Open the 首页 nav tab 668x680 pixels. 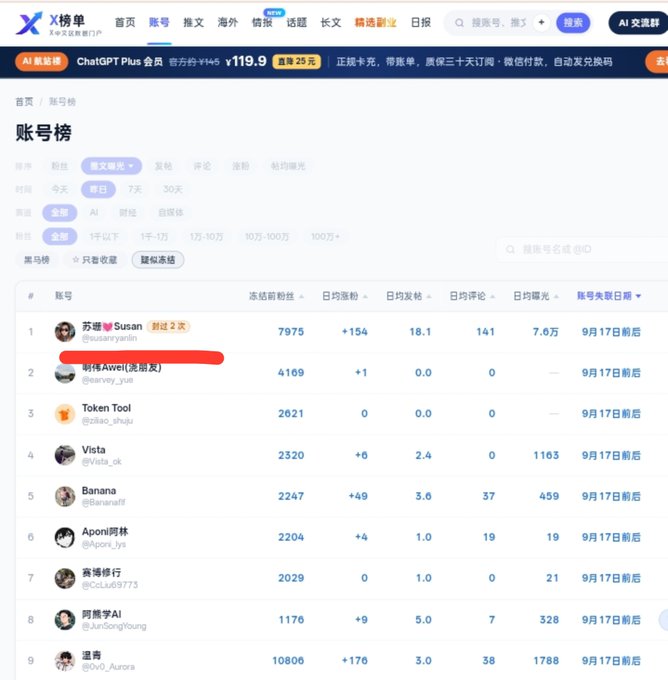pyautogui.click(x=125, y=23)
